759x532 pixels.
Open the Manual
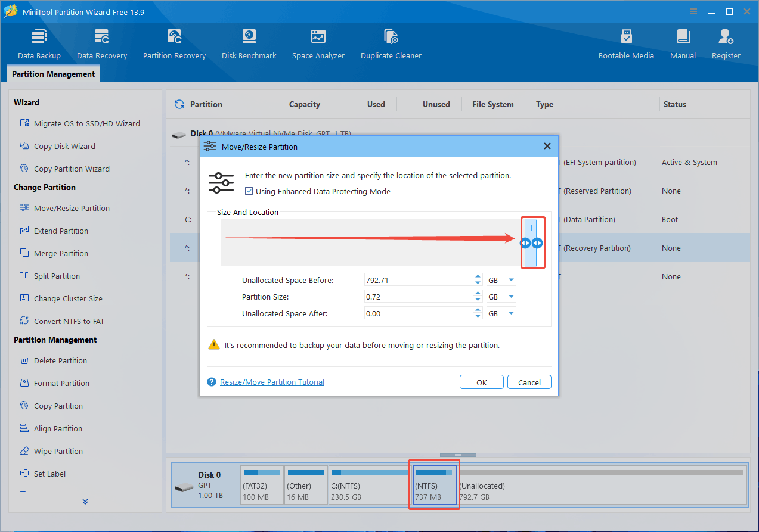(683, 44)
